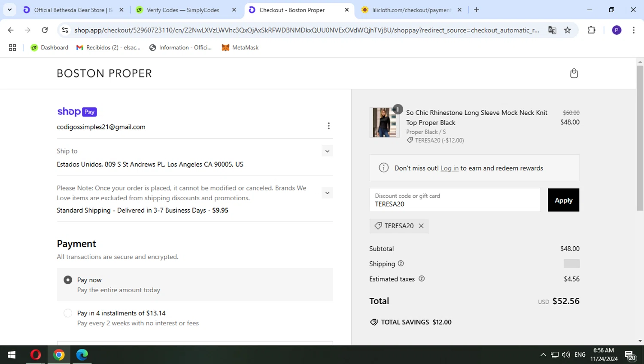
Task: Open tab search dropdown arrow
Action: pyautogui.click(x=9, y=10)
